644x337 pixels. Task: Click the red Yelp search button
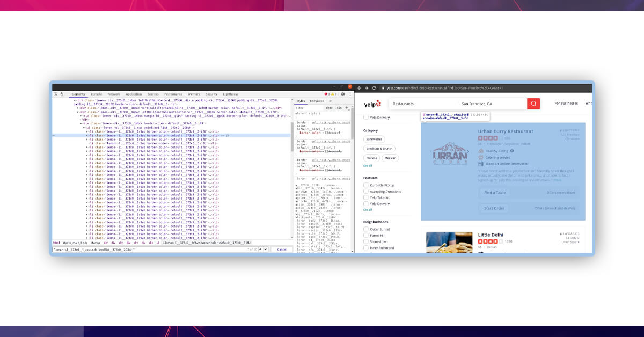tap(533, 104)
